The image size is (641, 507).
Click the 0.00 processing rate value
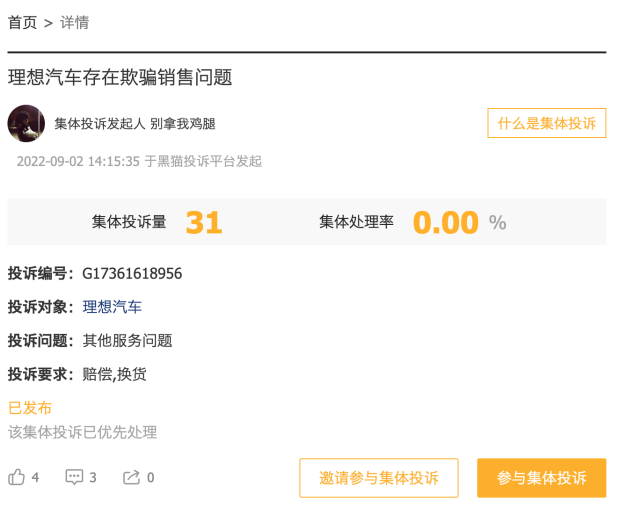(446, 222)
